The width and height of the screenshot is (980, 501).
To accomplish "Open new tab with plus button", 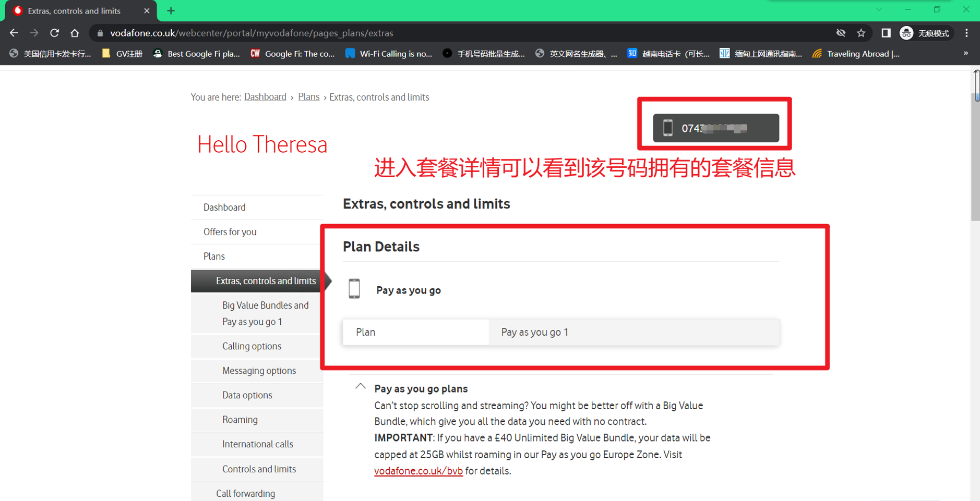I will click(x=171, y=10).
